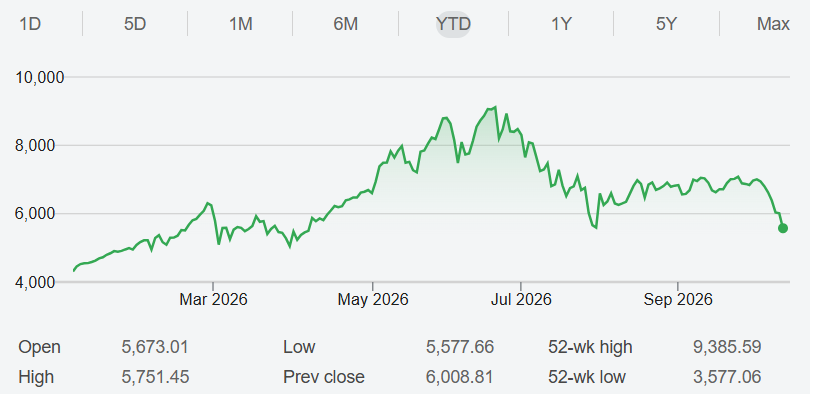
Task: Open the 6M time range
Action: pyautogui.click(x=346, y=24)
